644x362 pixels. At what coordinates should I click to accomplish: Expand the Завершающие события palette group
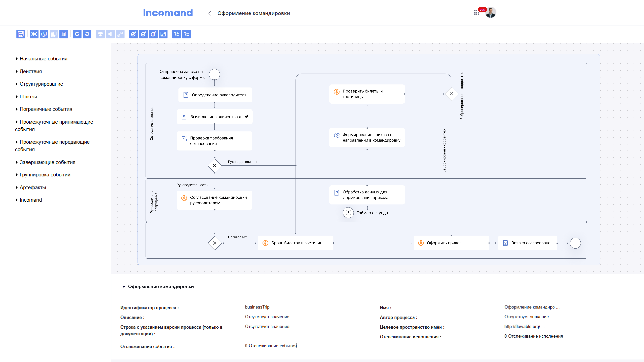tap(47, 162)
